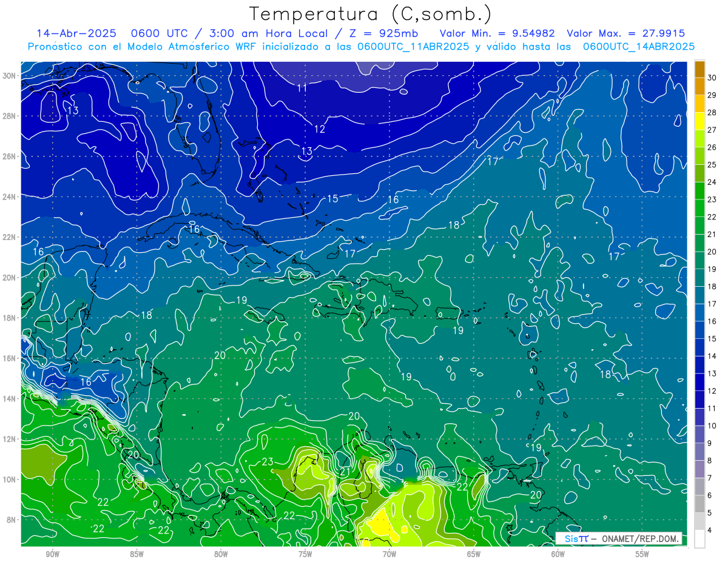Image resolution: width=728 pixels, height=562 pixels.
Task: Click the "22N" latitude axis label
Action: coord(9,237)
